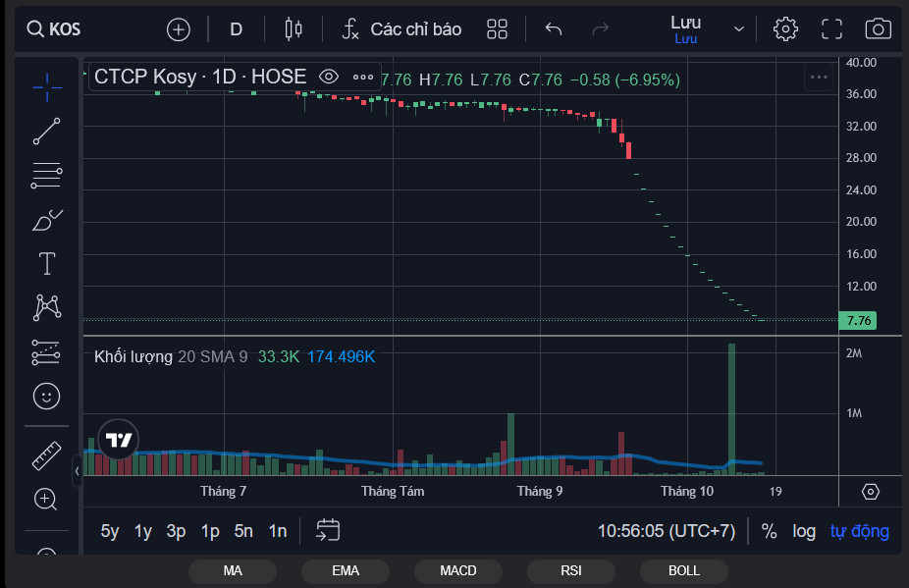Toggle log scale mode

(x=804, y=531)
